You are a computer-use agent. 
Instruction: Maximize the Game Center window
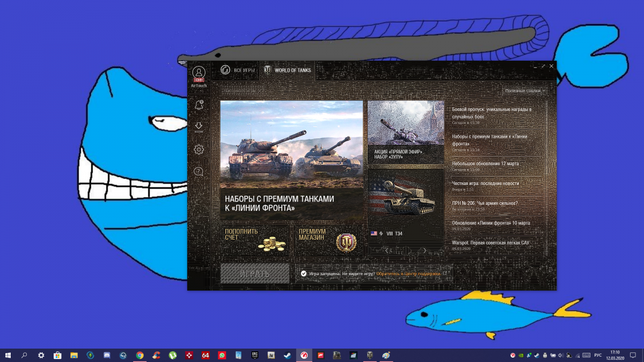[x=543, y=66]
